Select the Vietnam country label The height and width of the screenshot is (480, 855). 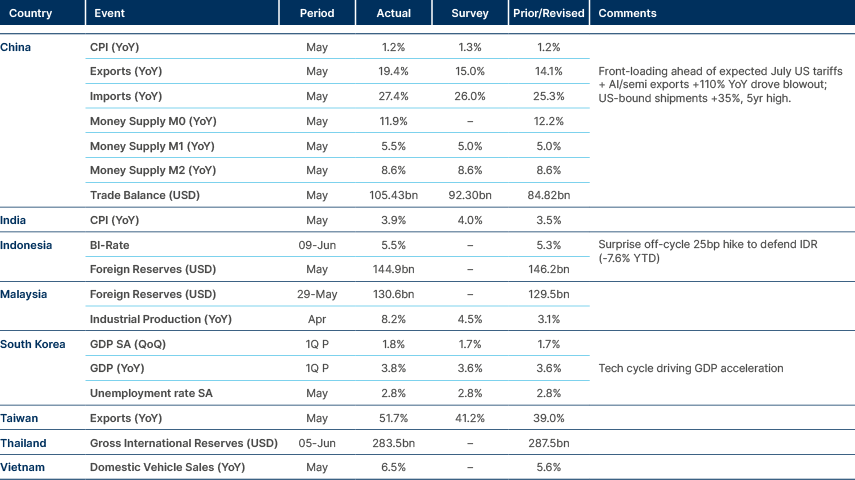[x=22, y=467]
